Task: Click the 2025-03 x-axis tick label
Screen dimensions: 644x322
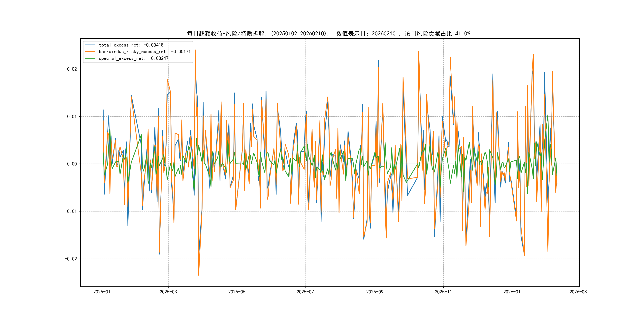Action: [168, 292]
